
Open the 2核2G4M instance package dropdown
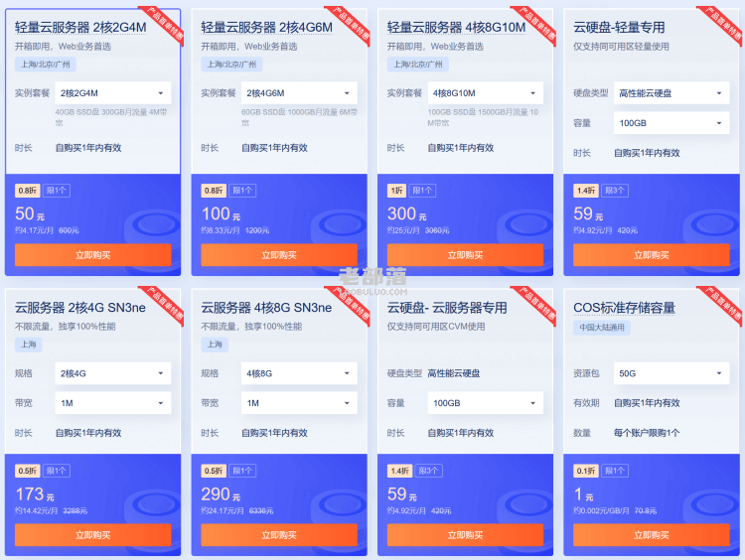pyautogui.click(x=112, y=93)
